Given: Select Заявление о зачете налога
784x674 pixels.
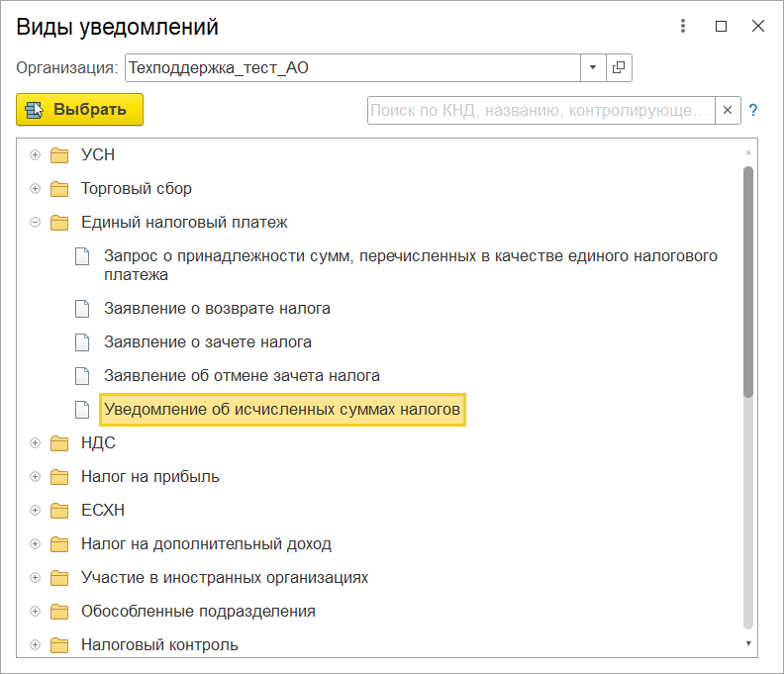Looking at the screenshot, I should click(x=208, y=342).
